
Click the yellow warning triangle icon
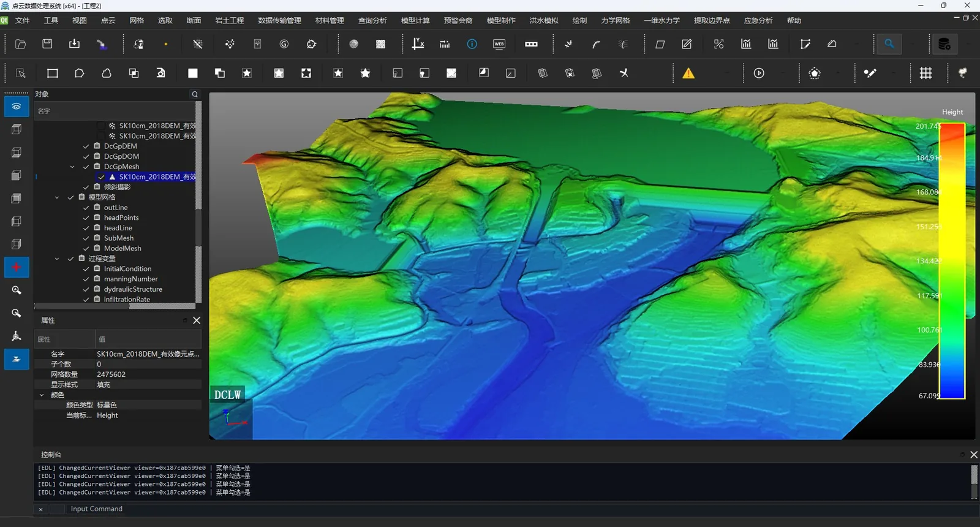pyautogui.click(x=688, y=74)
